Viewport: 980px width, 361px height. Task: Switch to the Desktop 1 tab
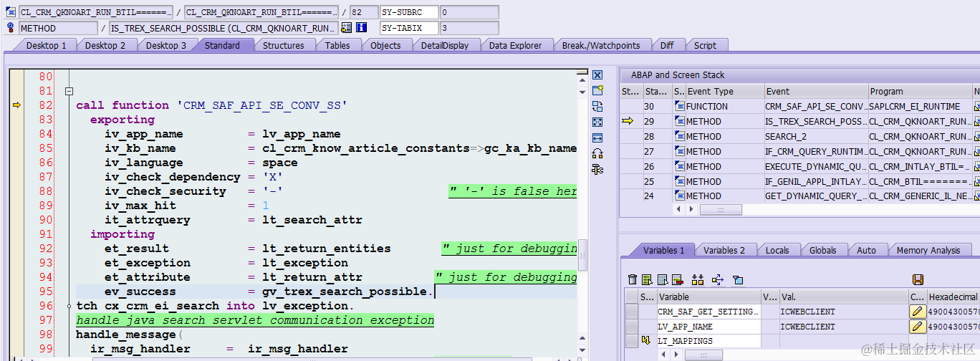point(46,45)
